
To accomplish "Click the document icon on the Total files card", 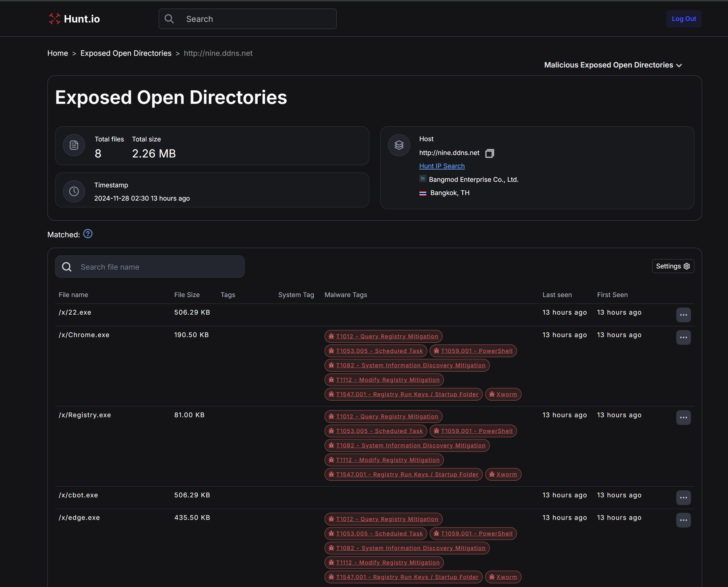I will [x=74, y=145].
